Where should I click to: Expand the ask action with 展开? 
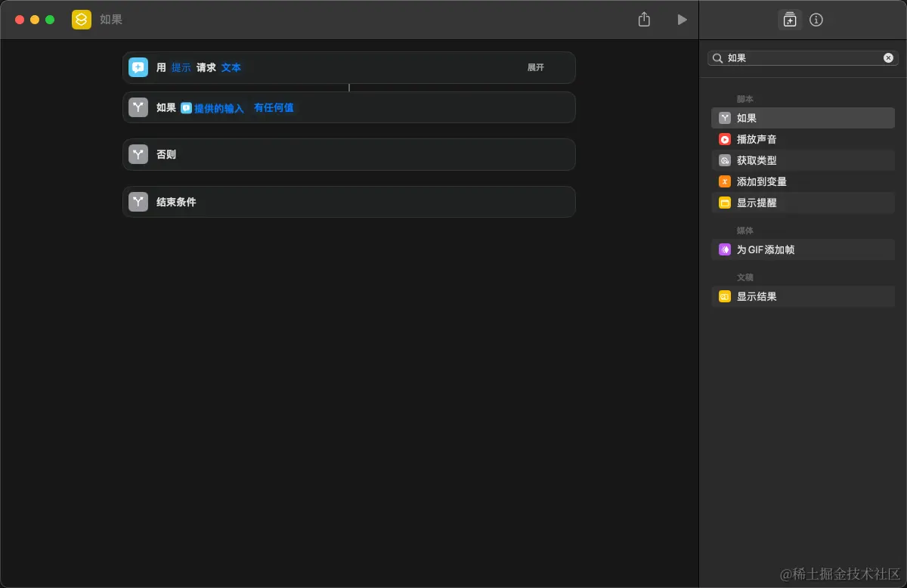pos(536,67)
